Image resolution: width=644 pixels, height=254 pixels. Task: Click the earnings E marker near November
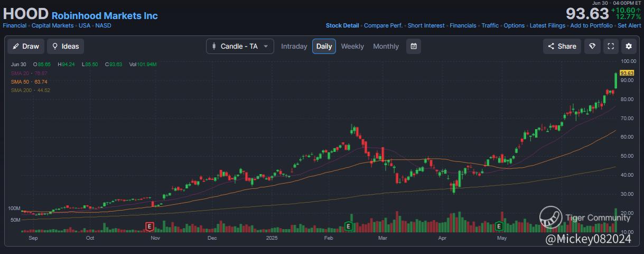point(150,226)
